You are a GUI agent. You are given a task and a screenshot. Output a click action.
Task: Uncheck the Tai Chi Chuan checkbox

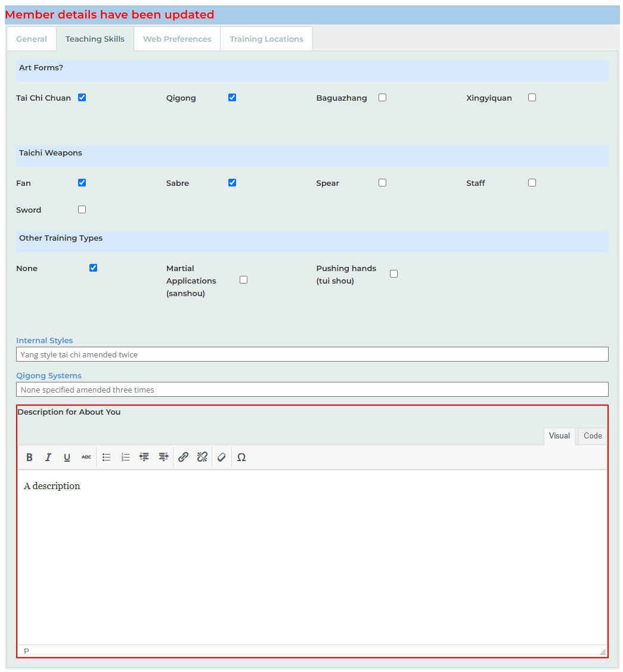pyautogui.click(x=82, y=98)
